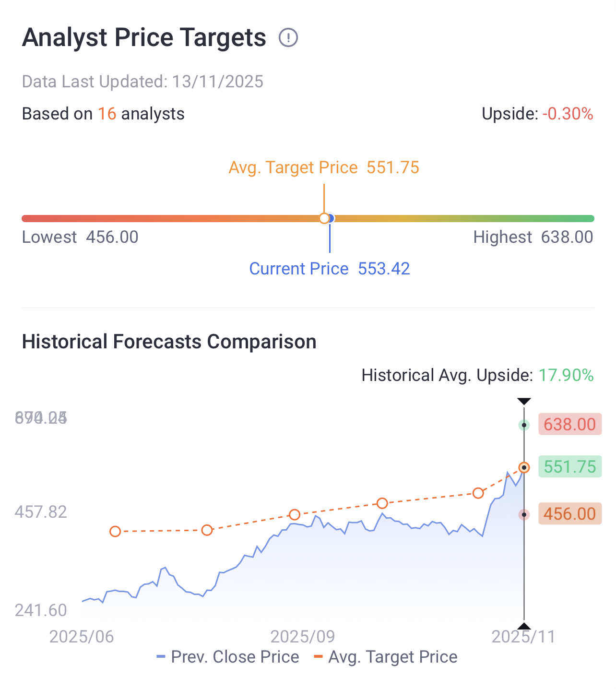Click the 638.00 highest target label
Screen dimensions: 616x689
pyautogui.click(x=570, y=424)
